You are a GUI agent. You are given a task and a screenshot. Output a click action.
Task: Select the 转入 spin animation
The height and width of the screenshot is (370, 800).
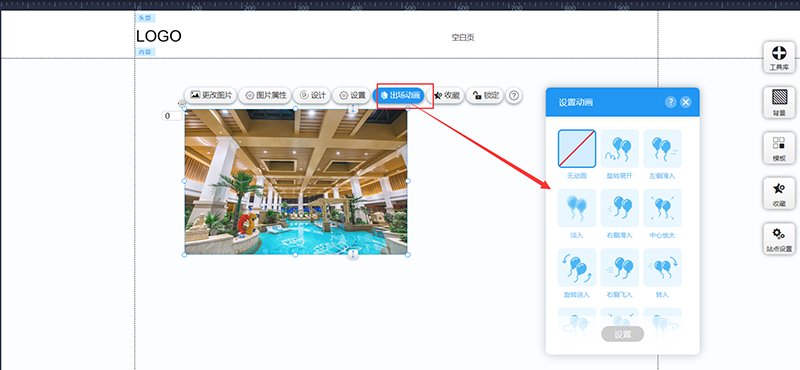click(662, 267)
